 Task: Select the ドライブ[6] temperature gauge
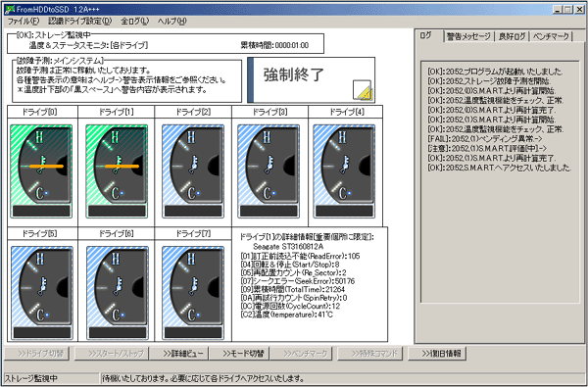pyautogui.click(x=118, y=293)
